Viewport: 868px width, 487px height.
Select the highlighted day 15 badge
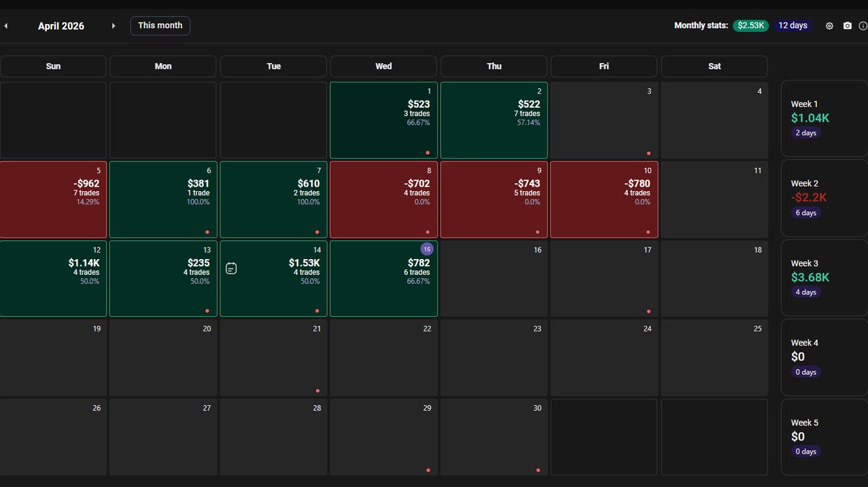pyautogui.click(x=427, y=249)
